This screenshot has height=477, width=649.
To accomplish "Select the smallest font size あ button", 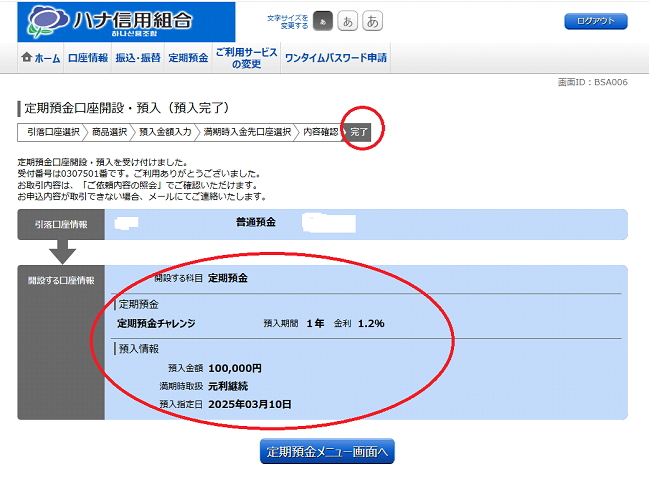I will [323, 22].
